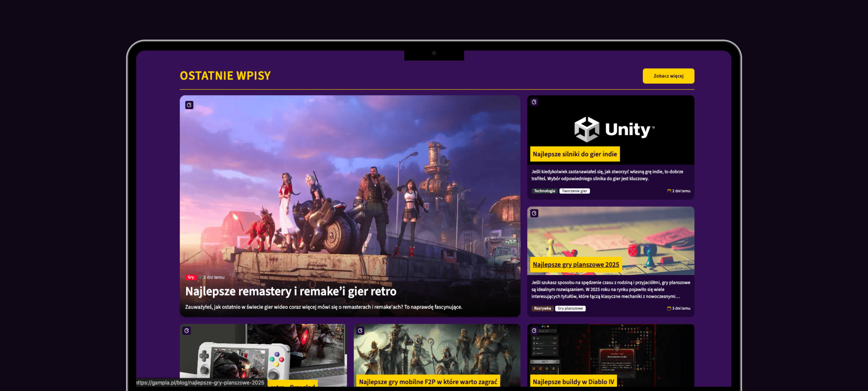
Task: Click the badge icon on Unity article card
Action: tap(534, 102)
